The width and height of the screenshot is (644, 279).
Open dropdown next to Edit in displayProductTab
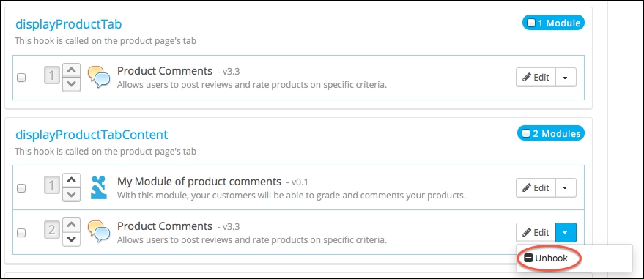tap(566, 77)
